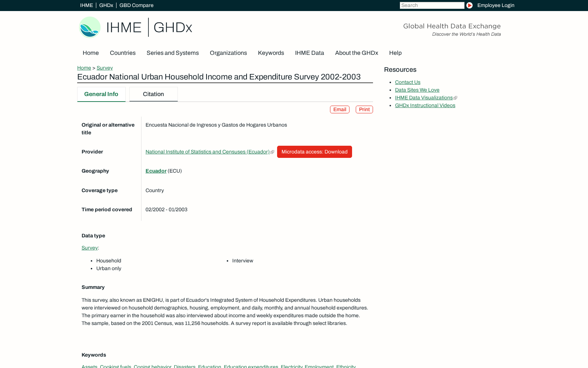Click the Electricity keyword link

[291, 366]
